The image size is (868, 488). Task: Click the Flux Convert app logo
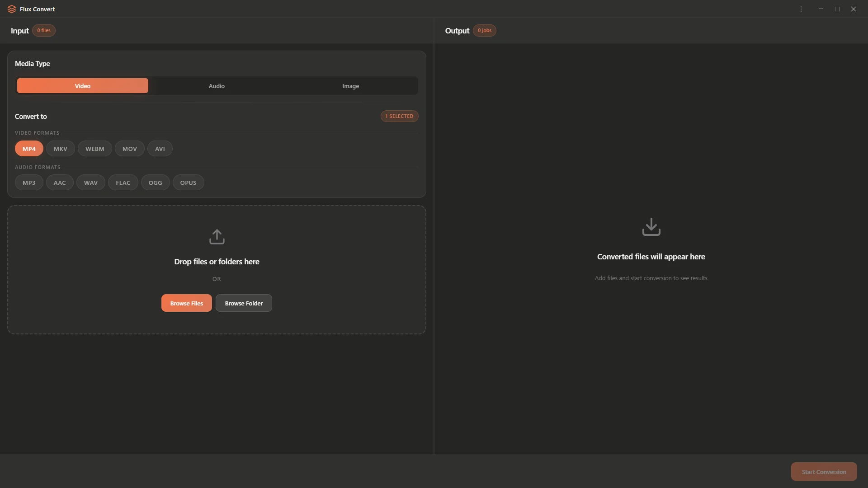click(x=11, y=9)
